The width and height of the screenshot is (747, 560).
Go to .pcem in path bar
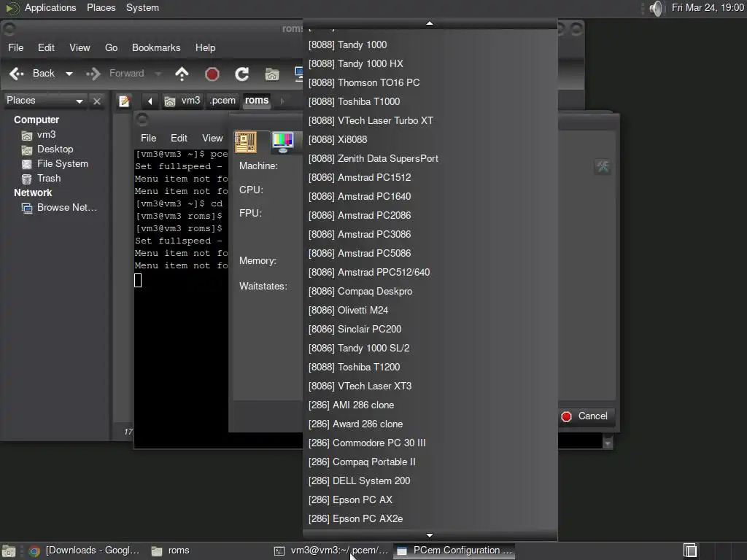coord(222,101)
